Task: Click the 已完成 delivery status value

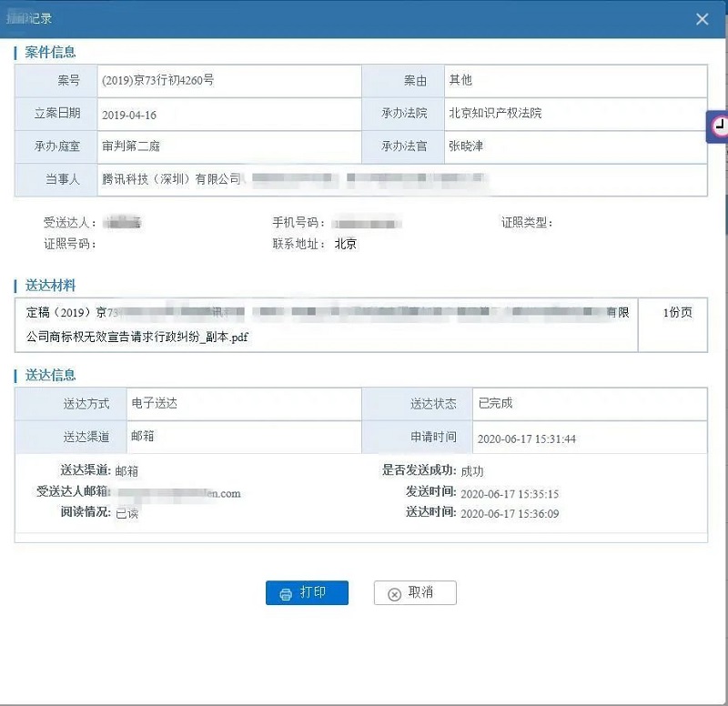Action: [x=496, y=403]
